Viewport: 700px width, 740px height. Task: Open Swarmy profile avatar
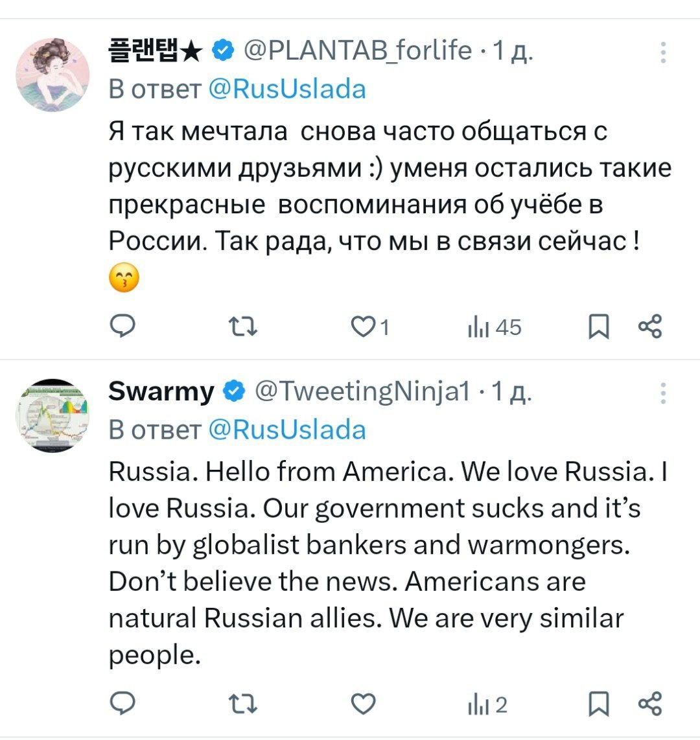(x=52, y=415)
